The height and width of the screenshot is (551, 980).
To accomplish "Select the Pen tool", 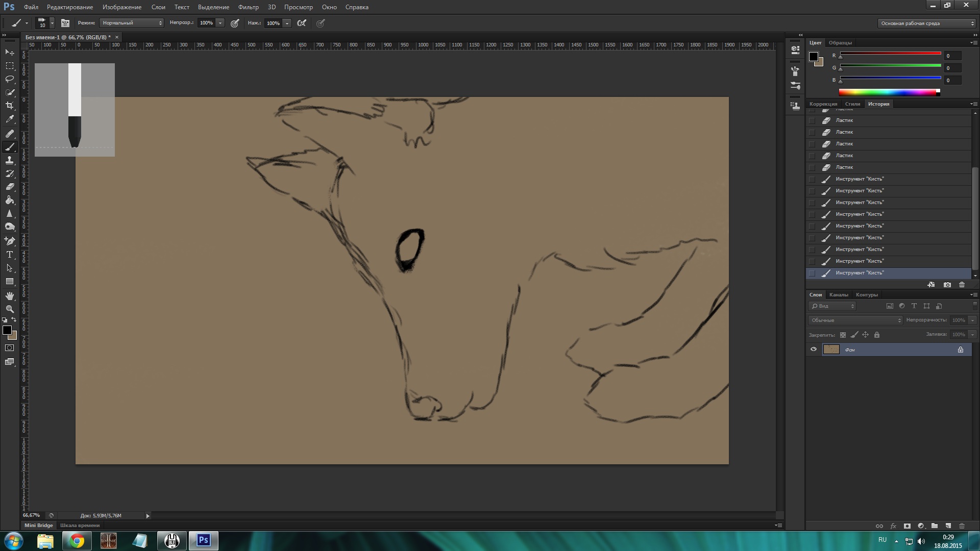I will pos(10,241).
